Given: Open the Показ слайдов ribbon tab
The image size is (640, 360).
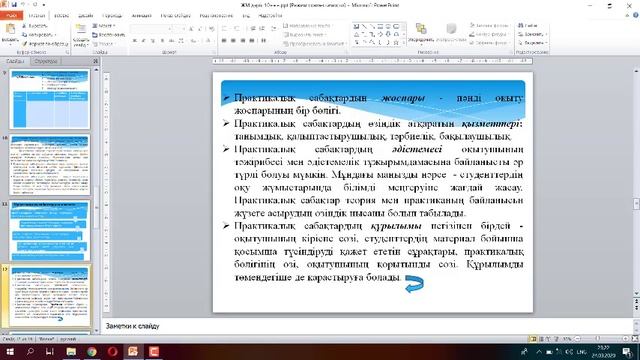Looking at the screenshot, I should pyautogui.click(x=176, y=16).
